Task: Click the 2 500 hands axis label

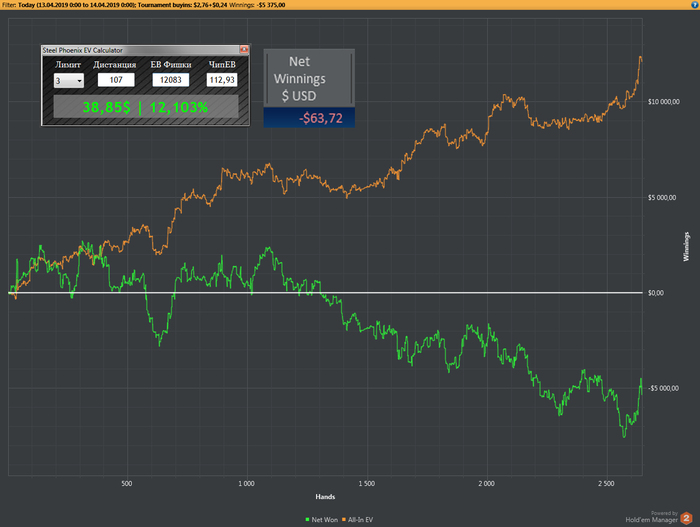Action: [606, 484]
